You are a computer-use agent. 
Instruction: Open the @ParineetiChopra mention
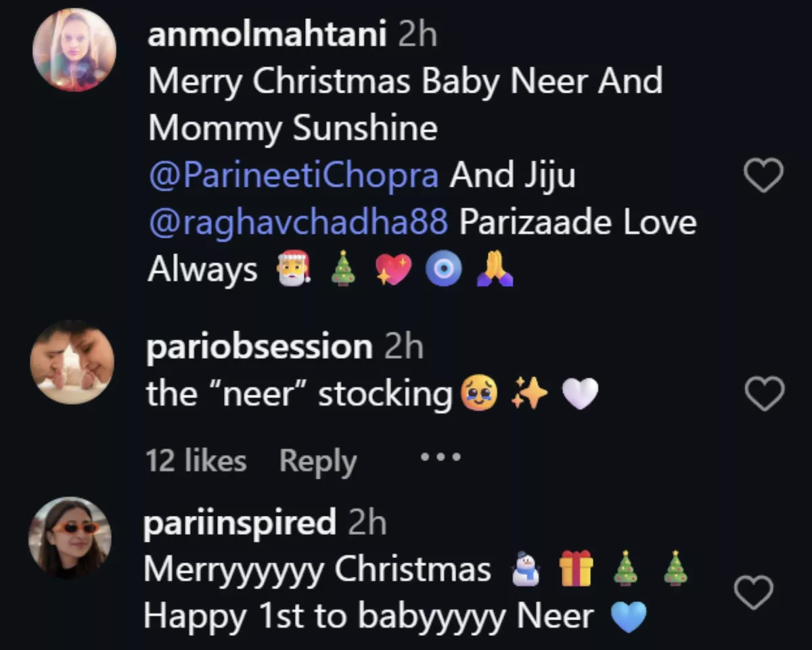click(293, 176)
